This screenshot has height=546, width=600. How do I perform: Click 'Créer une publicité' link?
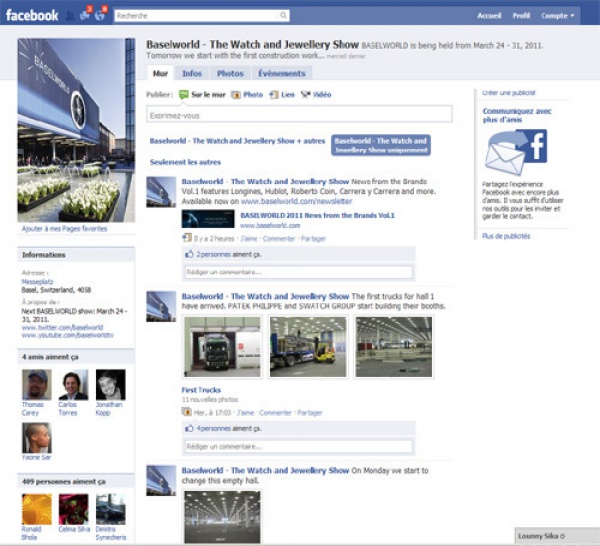pyautogui.click(x=509, y=93)
